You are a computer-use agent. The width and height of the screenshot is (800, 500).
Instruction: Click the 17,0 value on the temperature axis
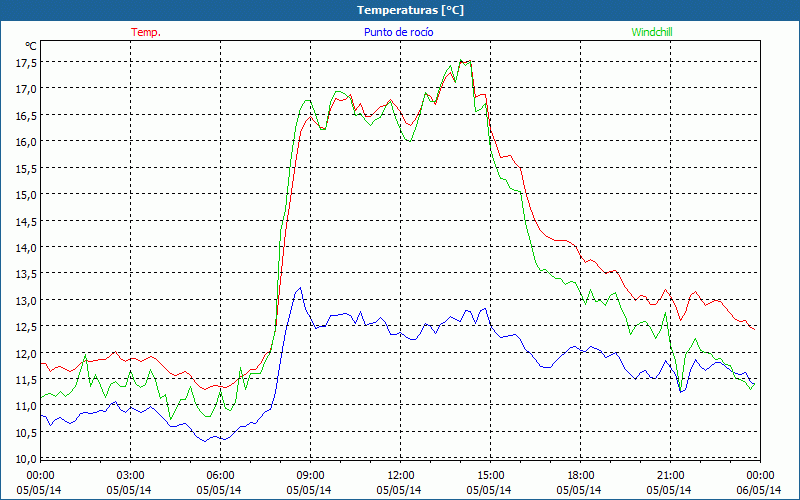pyautogui.click(x=27, y=89)
